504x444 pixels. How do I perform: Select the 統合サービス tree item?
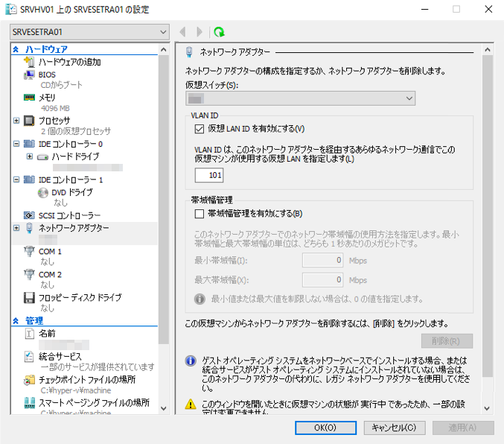click(x=60, y=357)
